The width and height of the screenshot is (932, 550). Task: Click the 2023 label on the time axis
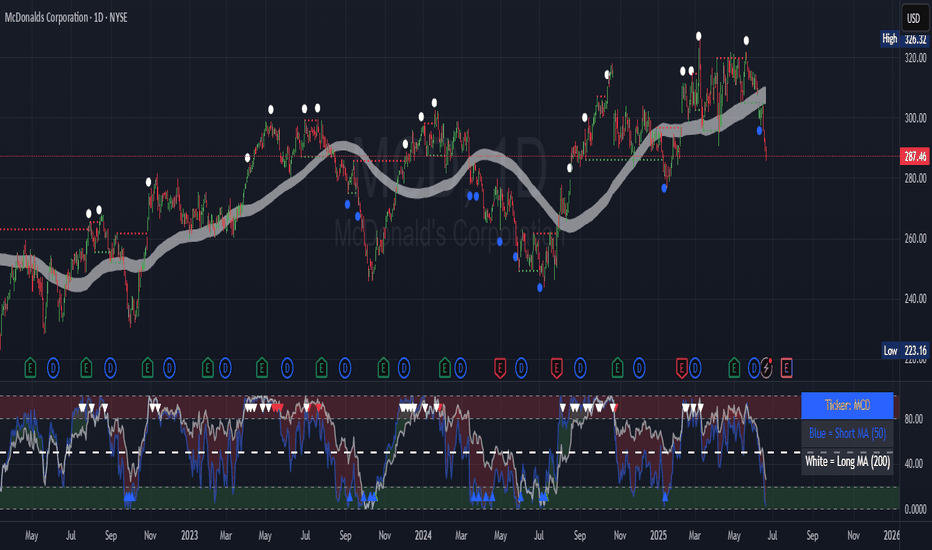tap(189, 535)
